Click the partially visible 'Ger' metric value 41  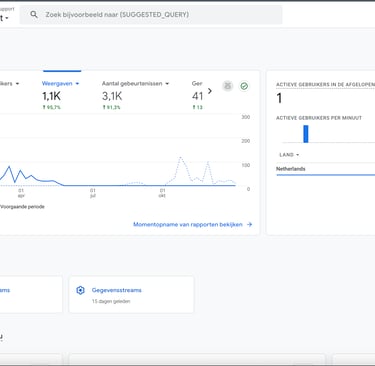(197, 96)
